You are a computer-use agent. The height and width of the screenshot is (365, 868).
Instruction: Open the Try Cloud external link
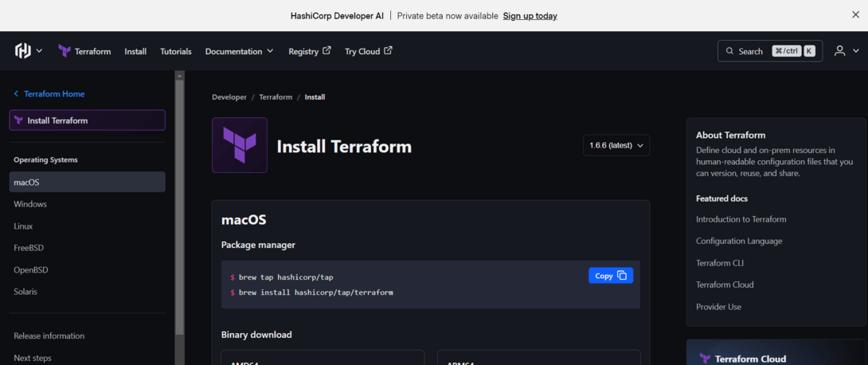click(x=368, y=52)
